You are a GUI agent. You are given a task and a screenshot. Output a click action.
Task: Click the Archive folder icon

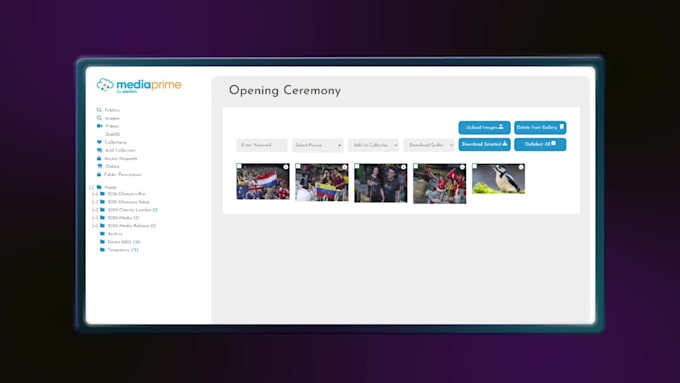coord(102,233)
